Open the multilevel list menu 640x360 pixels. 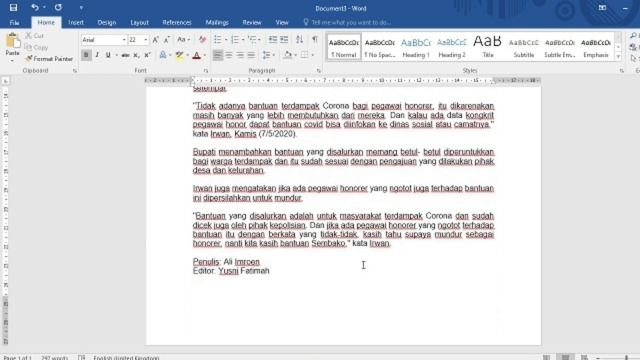click(252, 40)
